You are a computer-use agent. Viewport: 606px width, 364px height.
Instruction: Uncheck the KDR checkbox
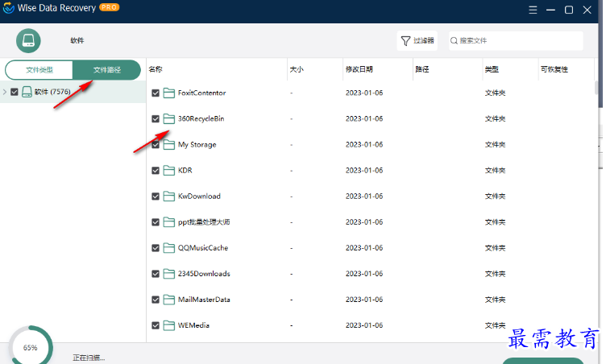pos(156,171)
